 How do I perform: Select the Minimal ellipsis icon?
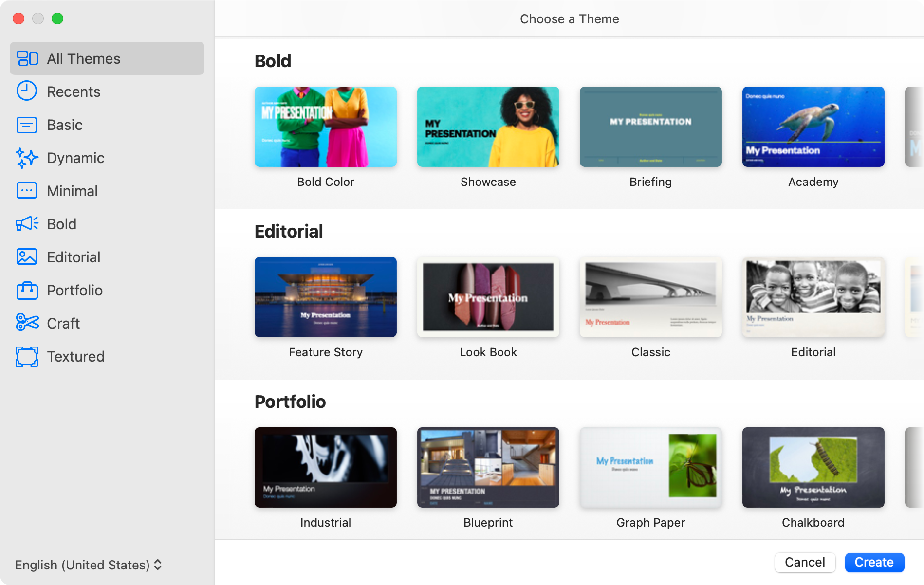[27, 191]
